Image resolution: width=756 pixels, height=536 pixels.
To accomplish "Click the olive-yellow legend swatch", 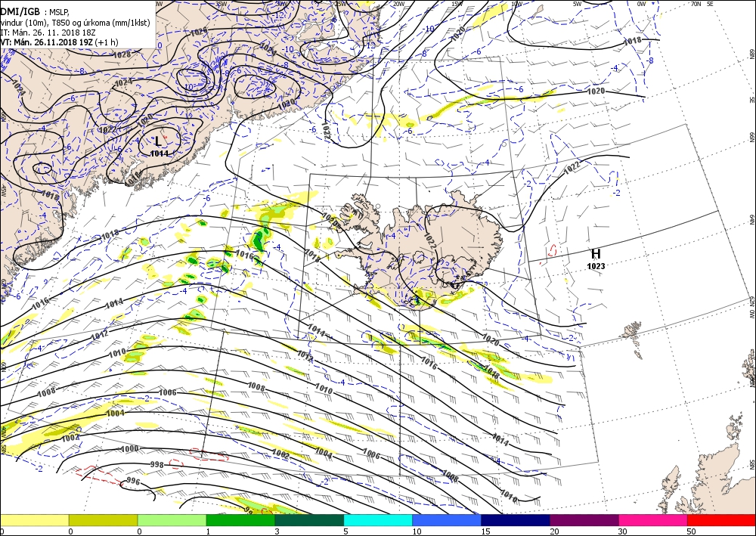I will pos(103,520).
